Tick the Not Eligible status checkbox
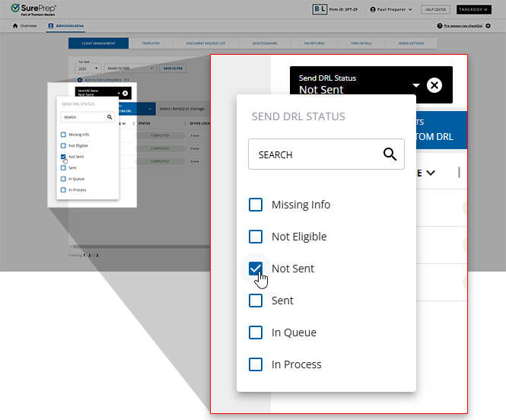This screenshot has height=420, width=506. click(256, 237)
